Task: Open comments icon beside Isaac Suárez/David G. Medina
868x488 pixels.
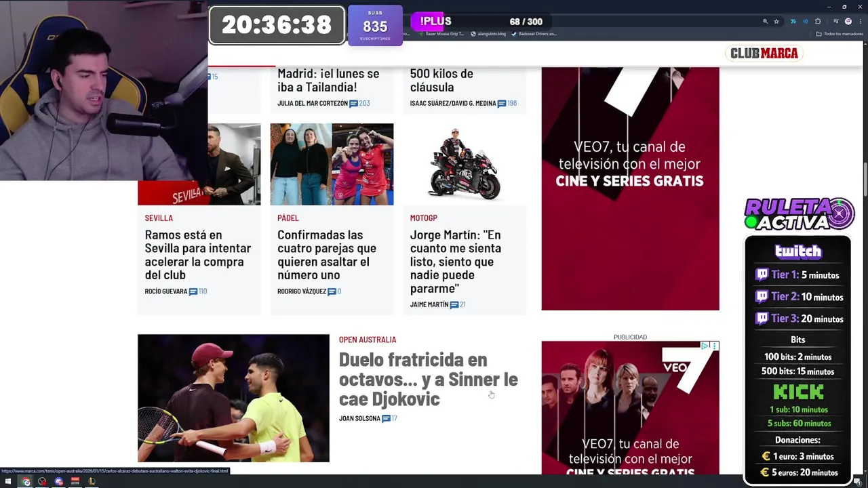Action: point(502,104)
